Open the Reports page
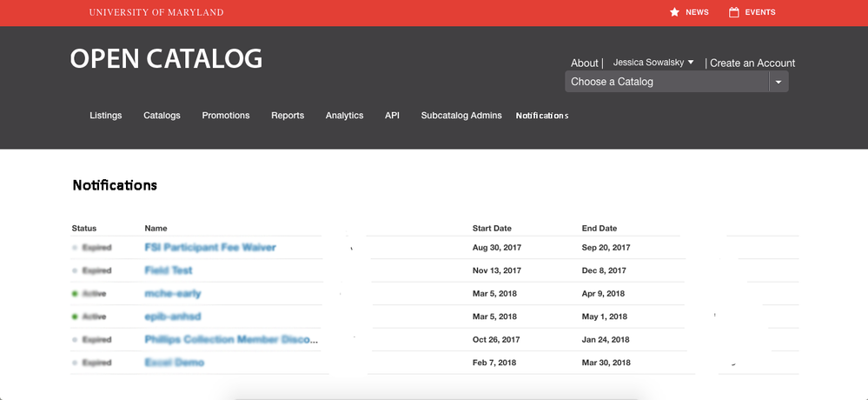Viewport: 868px width, 400px height. (288, 116)
